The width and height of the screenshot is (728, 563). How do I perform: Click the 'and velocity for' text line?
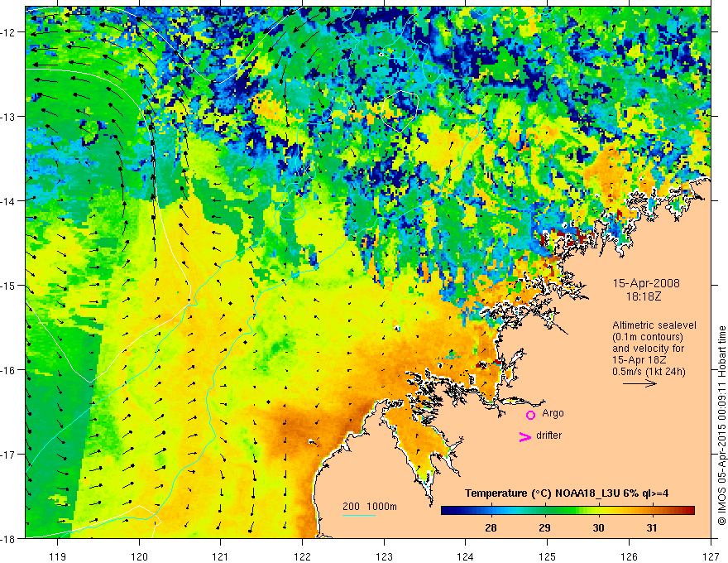(648, 349)
